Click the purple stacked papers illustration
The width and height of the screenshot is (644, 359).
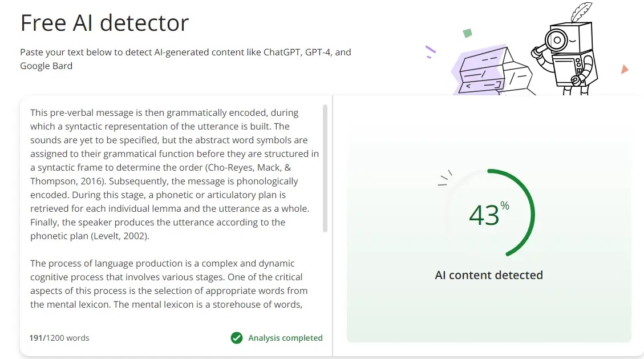coord(493,71)
